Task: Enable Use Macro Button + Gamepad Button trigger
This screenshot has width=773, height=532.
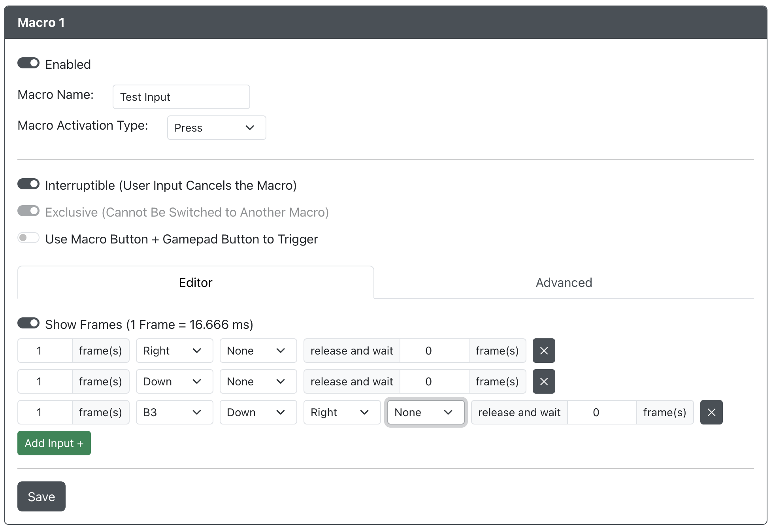Action: tap(28, 238)
